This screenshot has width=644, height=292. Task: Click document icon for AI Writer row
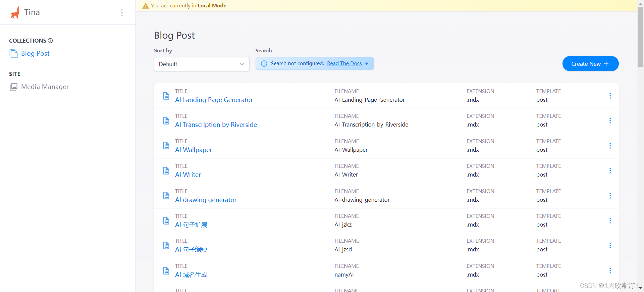[x=166, y=171]
